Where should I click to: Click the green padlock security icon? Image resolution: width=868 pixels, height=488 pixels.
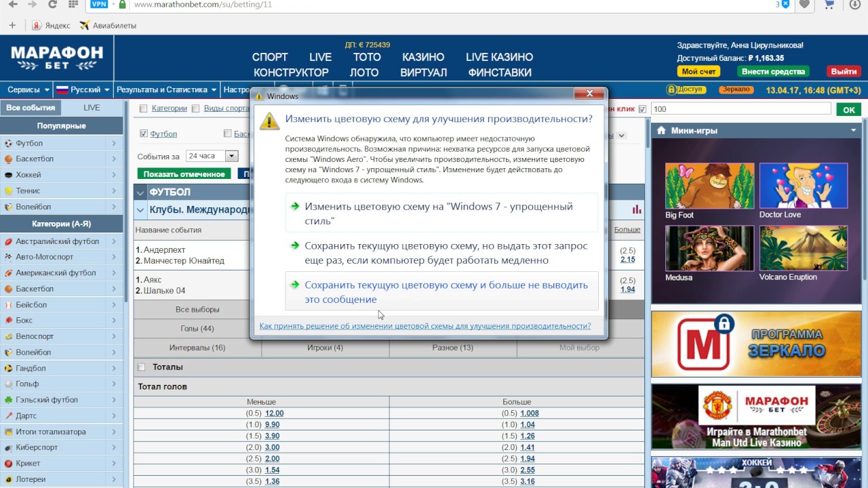(x=122, y=4)
